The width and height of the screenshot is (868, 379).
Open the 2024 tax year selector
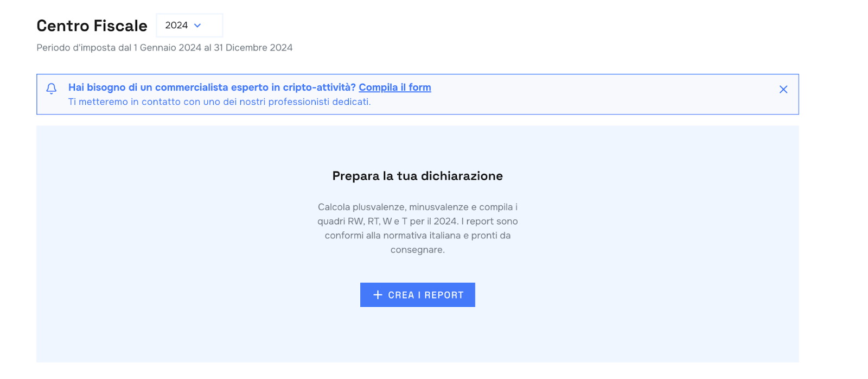tap(189, 26)
